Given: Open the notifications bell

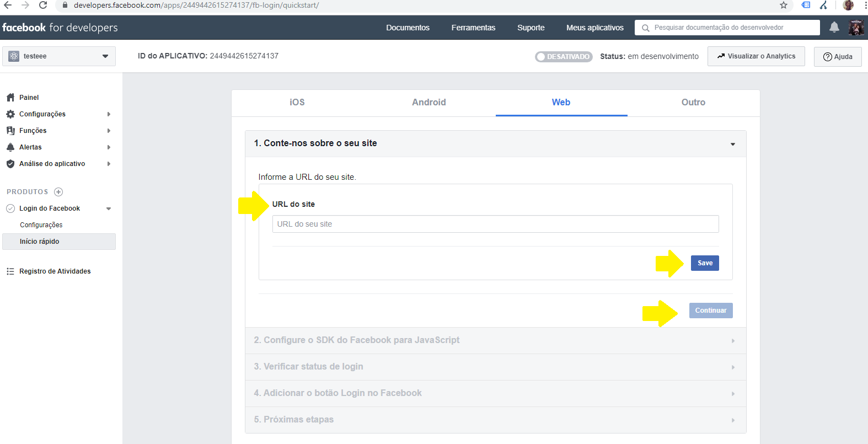Looking at the screenshot, I should [834, 27].
